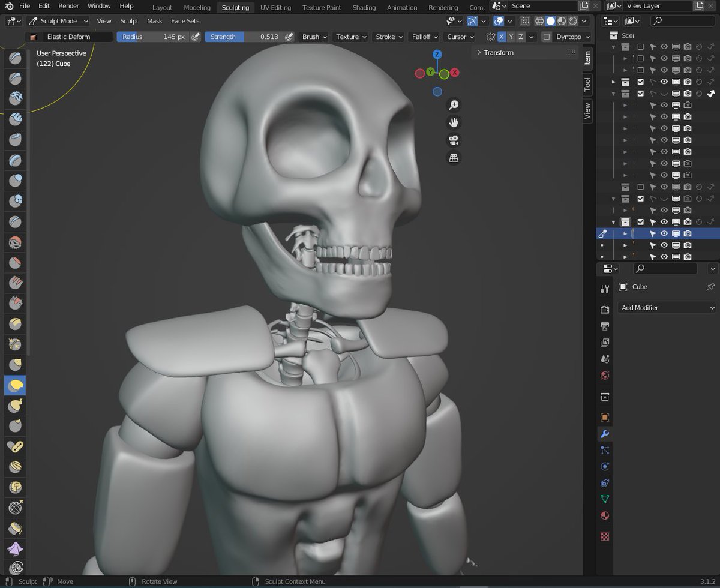Select the Pose brush tool

[15, 446]
